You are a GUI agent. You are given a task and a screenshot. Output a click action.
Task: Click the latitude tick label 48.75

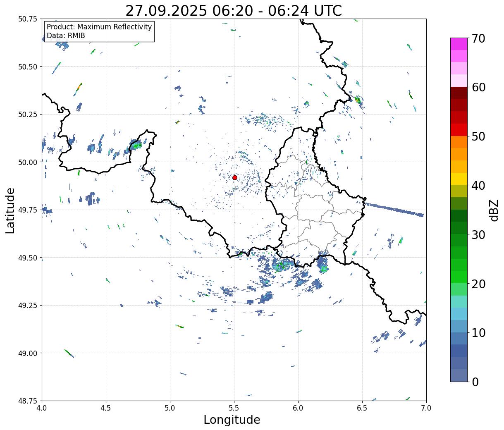28,401
